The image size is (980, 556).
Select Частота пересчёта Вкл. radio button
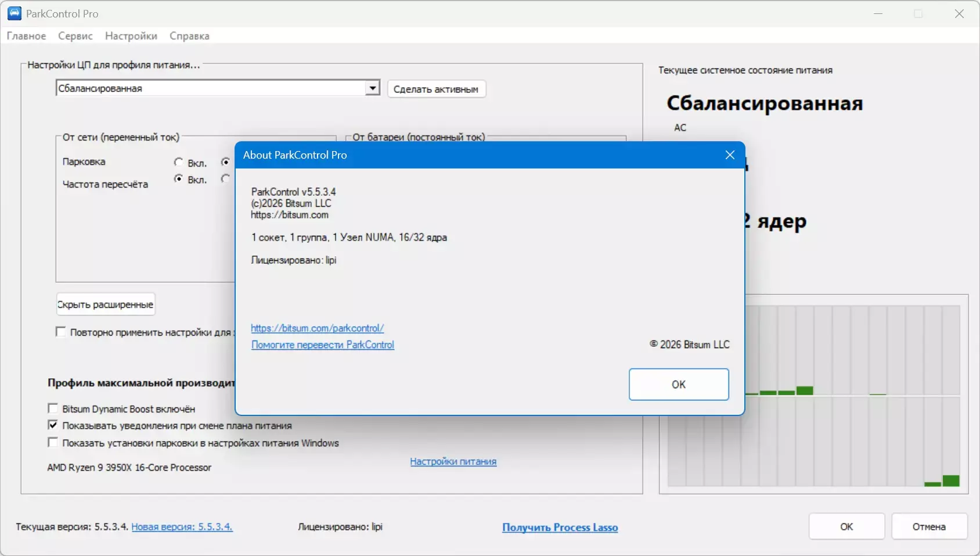179,179
